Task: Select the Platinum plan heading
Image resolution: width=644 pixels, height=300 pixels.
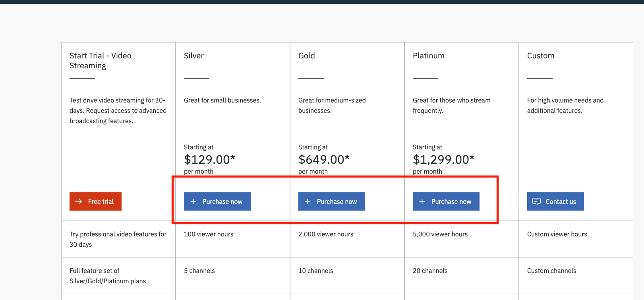Action: coord(429,56)
